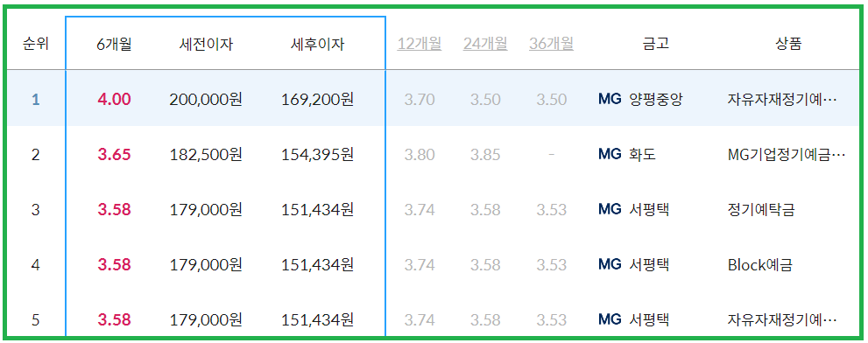Click 179,000원 in the Block예금 row
Screen dimensions: 868x343
206,265
